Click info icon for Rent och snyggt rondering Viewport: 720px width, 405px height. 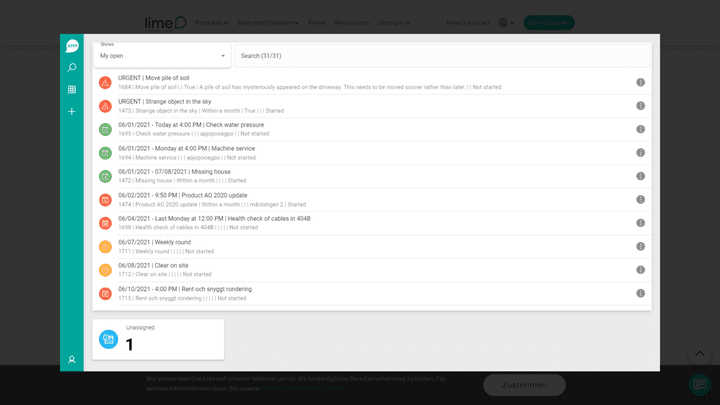pos(640,293)
